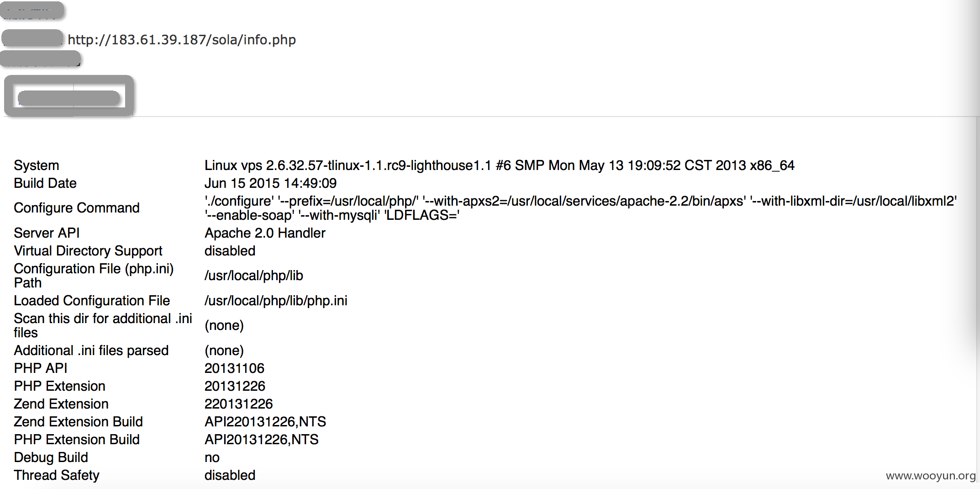
Task: Select the System row label
Action: coord(37,165)
